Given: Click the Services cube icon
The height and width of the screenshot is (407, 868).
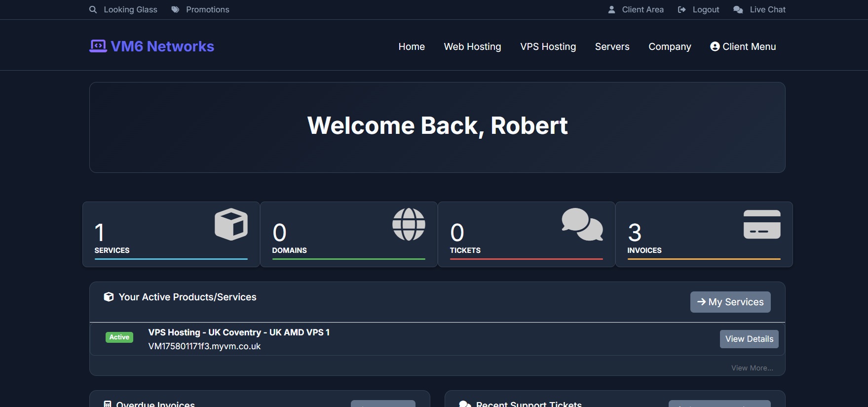Looking at the screenshot, I should pos(231,224).
